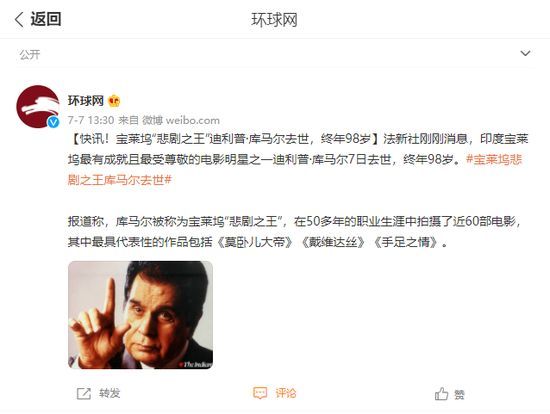Click the orange comment bubble icon
Image resolution: width=550 pixels, height=414 pixels.
pos(260,393)
